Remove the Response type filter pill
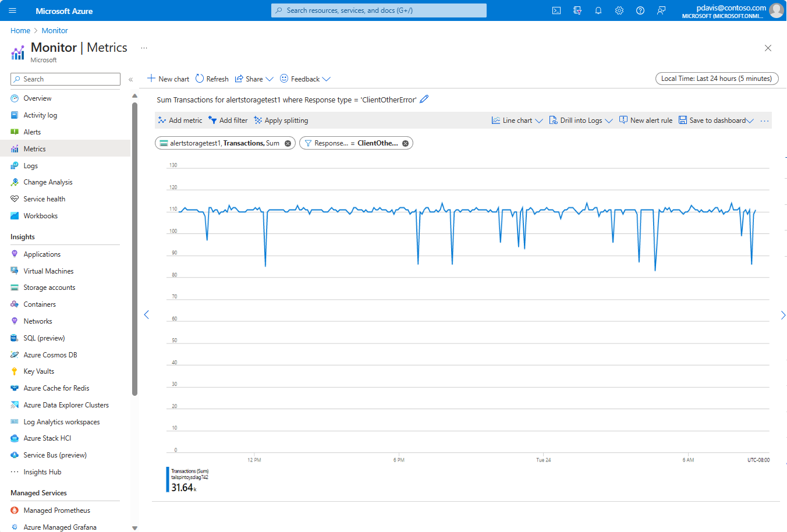This screenshot has width=787, height=532. click(x=405, y=143)
